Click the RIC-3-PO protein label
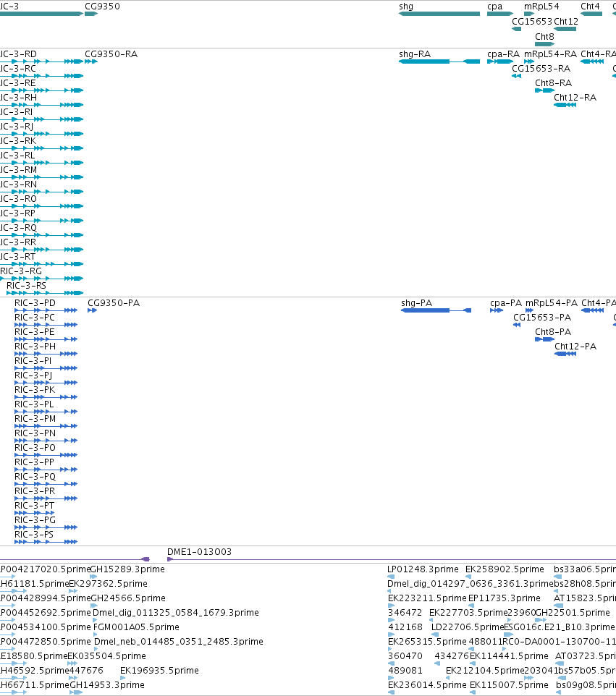Image resolution: width=616 pixels, height=696 pixels. coord(35,447)
